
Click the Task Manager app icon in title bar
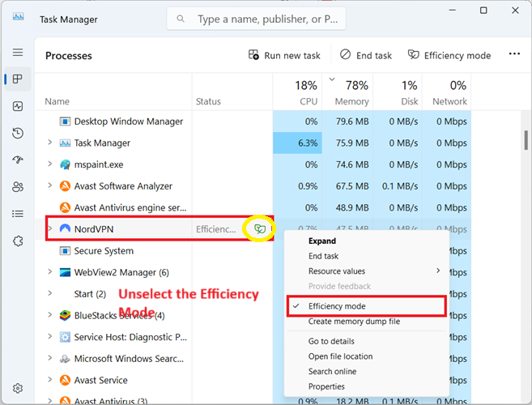point(19,17)
